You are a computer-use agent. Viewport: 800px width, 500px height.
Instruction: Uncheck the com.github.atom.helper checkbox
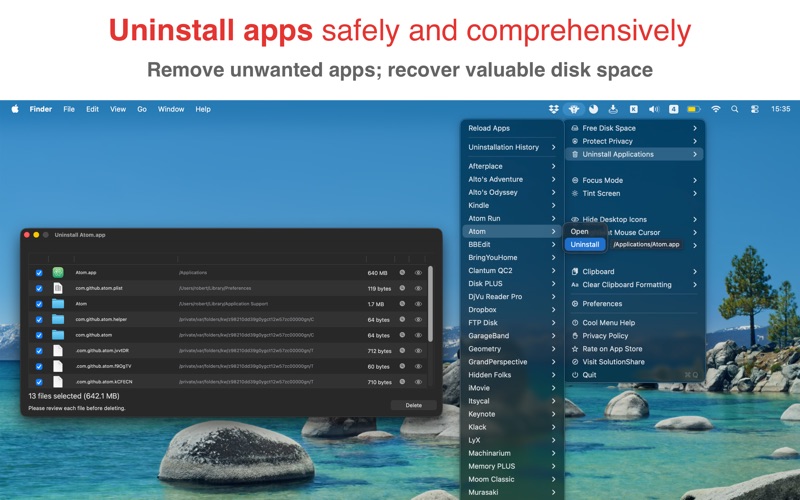click(x=39, y=320)
